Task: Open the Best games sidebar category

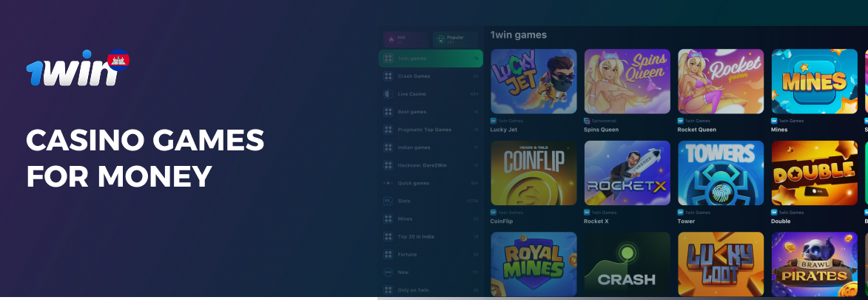Action: click(x=431, y=111)
